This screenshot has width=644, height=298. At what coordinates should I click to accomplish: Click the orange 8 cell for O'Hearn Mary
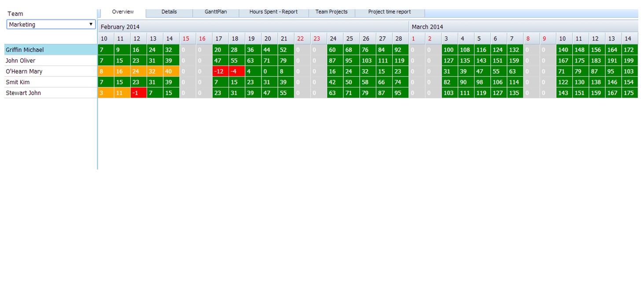tap(106, 71)
